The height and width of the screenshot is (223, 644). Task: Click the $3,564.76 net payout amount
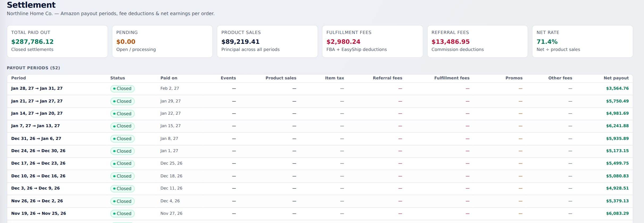pos(617,88)
